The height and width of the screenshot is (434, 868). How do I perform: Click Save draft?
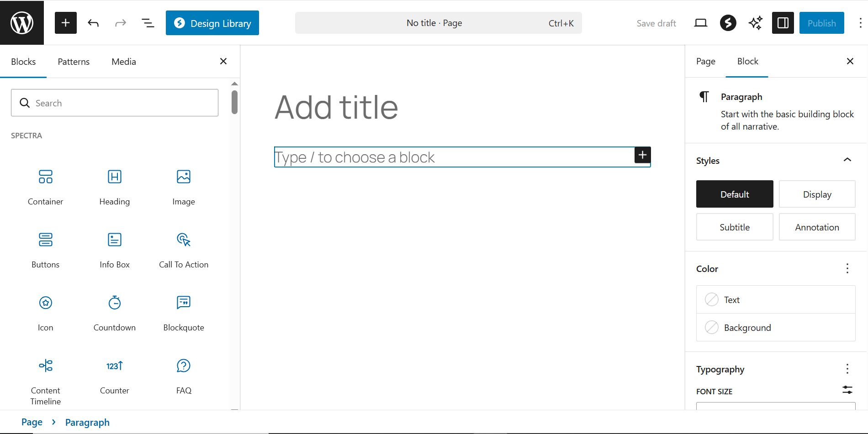(656, 23)
